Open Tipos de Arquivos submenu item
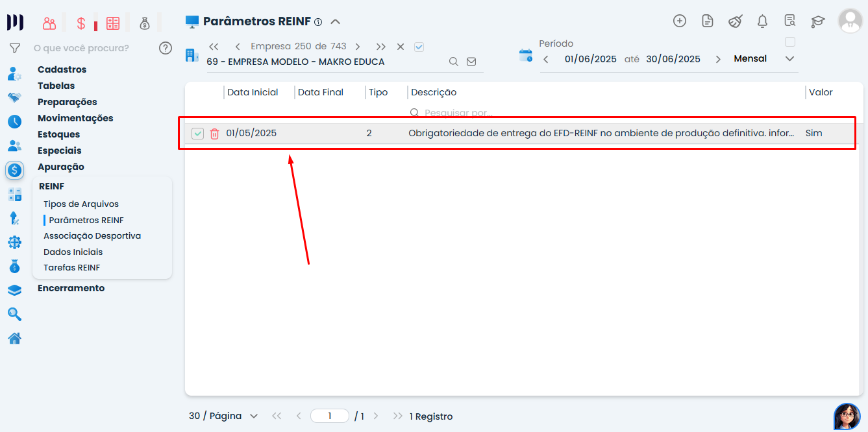The image size is (868, 432). click(81, 204)
